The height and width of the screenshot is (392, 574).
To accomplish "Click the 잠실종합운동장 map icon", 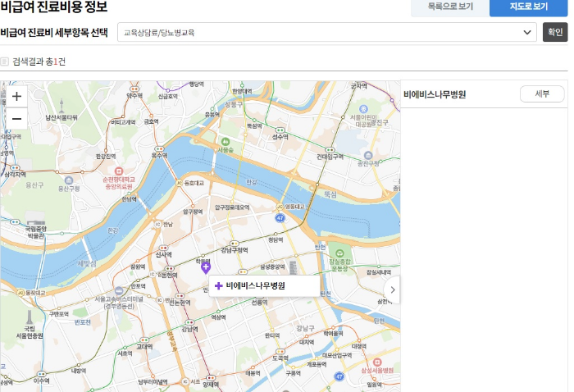I will 339,253.
